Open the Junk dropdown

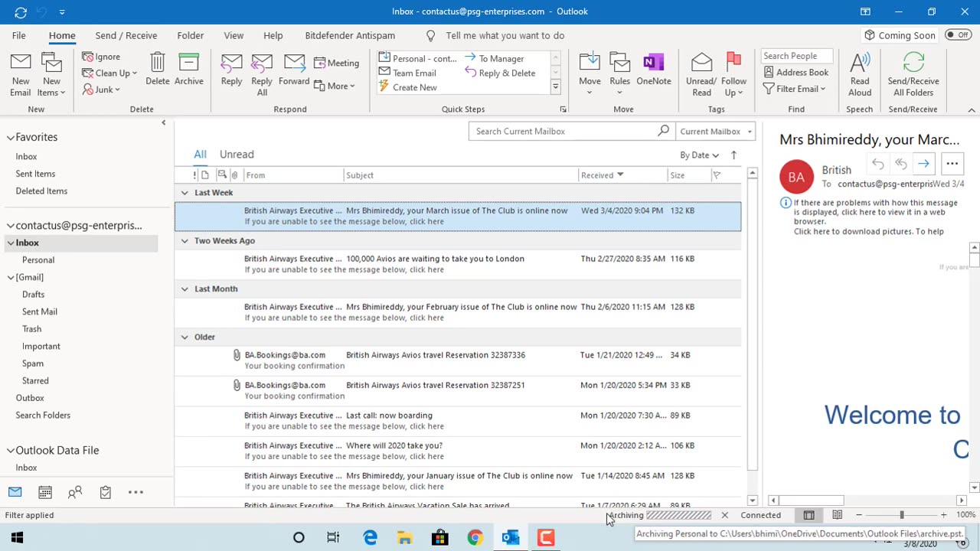click(101, 90)
